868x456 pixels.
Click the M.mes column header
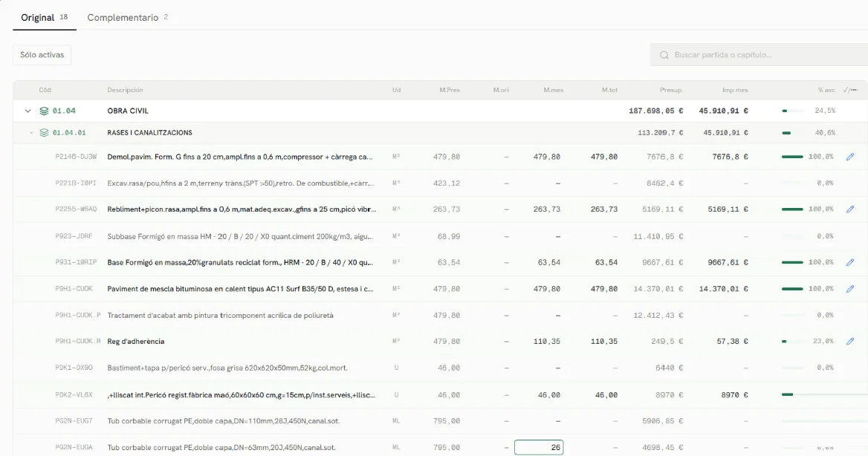coord(553,90)
